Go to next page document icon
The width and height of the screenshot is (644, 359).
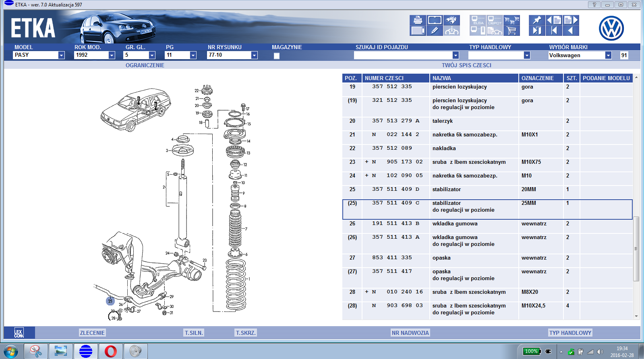pos(571,20)
